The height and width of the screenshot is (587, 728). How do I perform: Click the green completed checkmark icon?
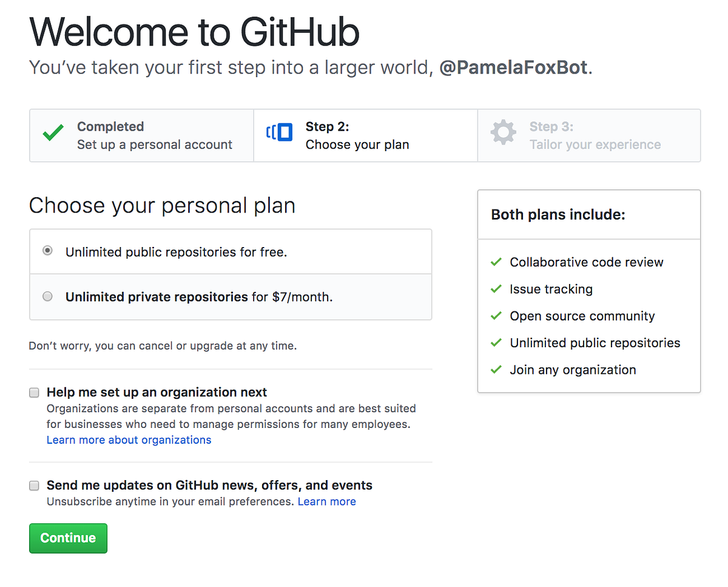point(52,133)
